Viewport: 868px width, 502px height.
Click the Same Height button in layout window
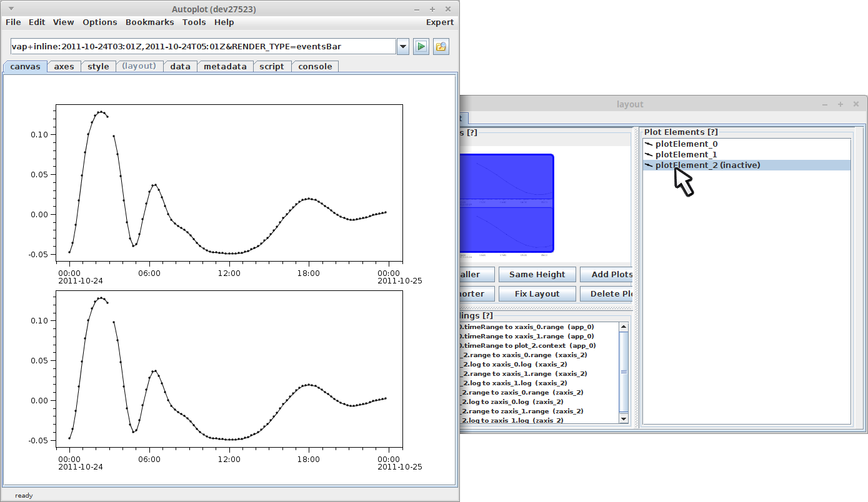(x=537, y=274)
